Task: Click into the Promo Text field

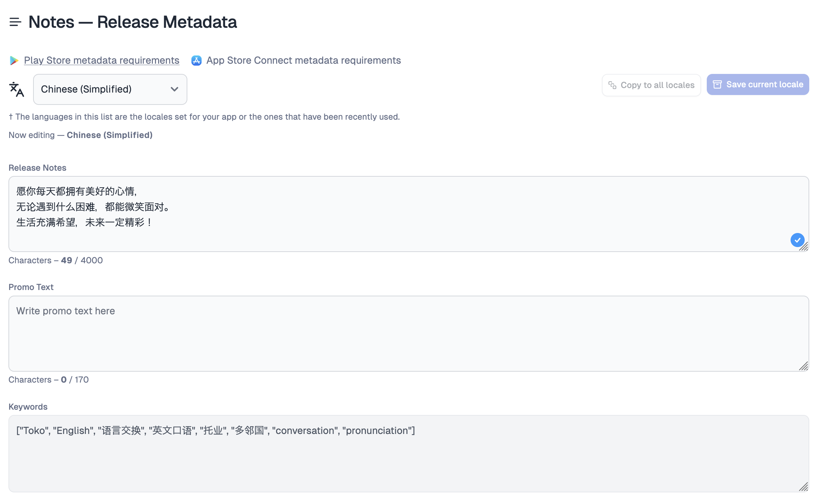Action: [408, 334]
